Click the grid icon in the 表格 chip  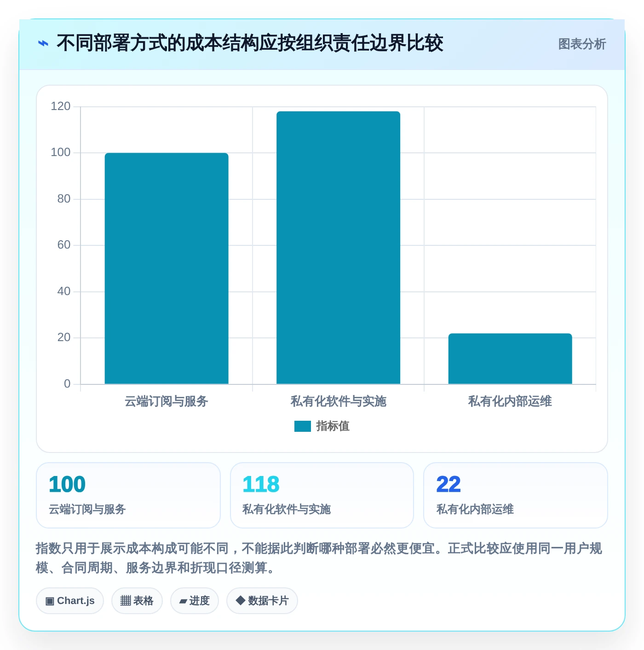coord(126,601)
